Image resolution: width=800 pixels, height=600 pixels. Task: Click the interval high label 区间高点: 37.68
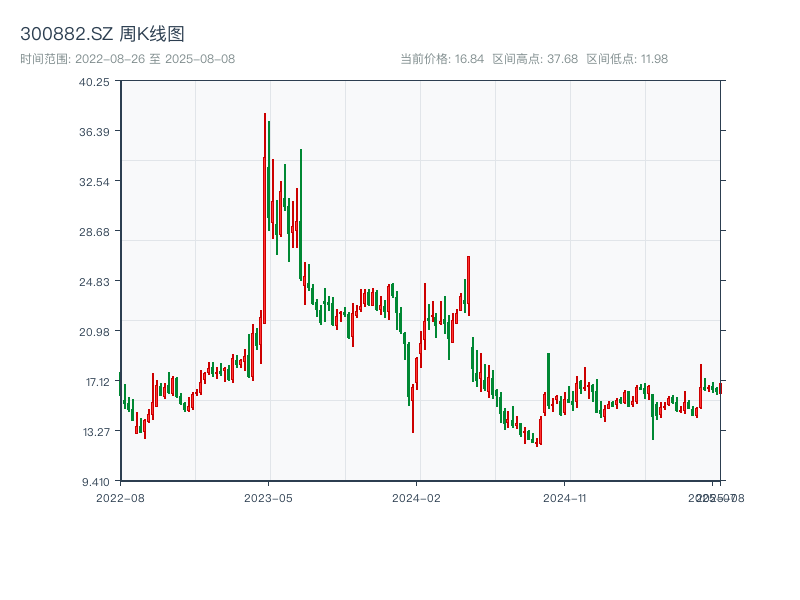535,59
